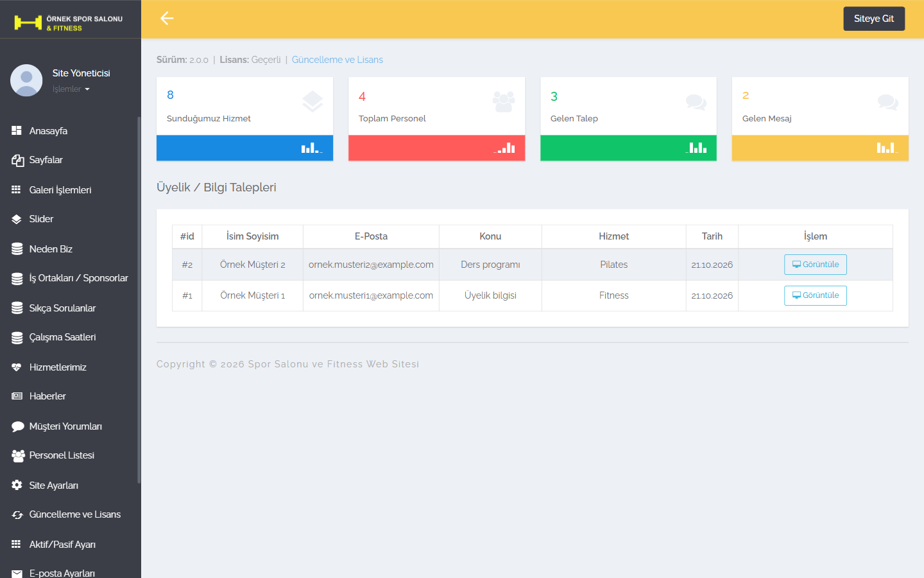The width and height of the screenshot is (924, 578).
Task: Click the ornek.musteri2@example.com cell
Action: 371,265
